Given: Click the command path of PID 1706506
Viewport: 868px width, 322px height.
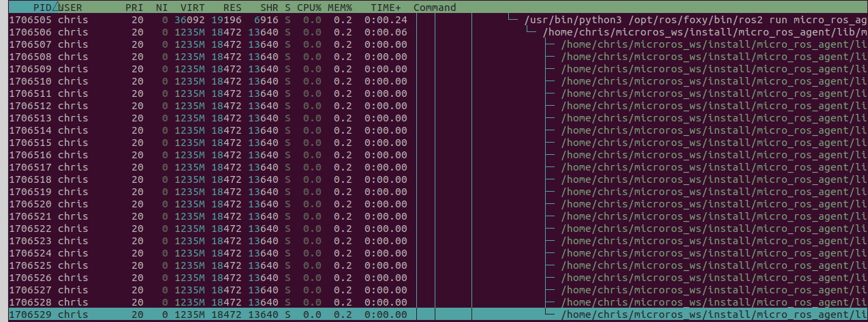Looking at the screenshot, I should click(705, 32).
